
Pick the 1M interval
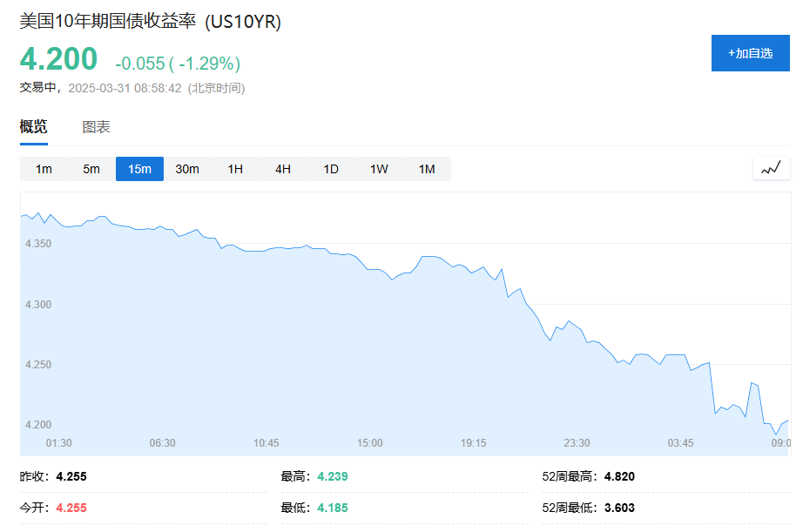(427, 169)
